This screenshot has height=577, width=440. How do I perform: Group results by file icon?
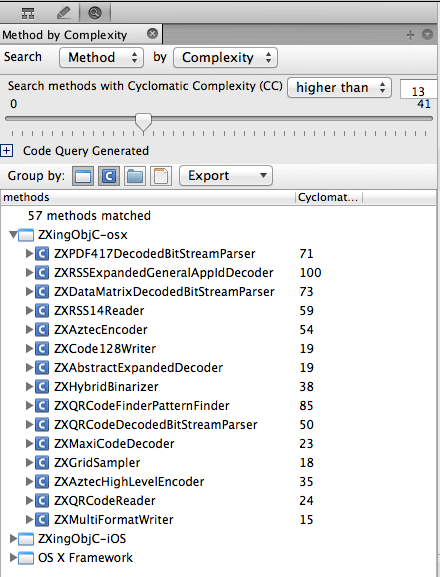[161, 176]
